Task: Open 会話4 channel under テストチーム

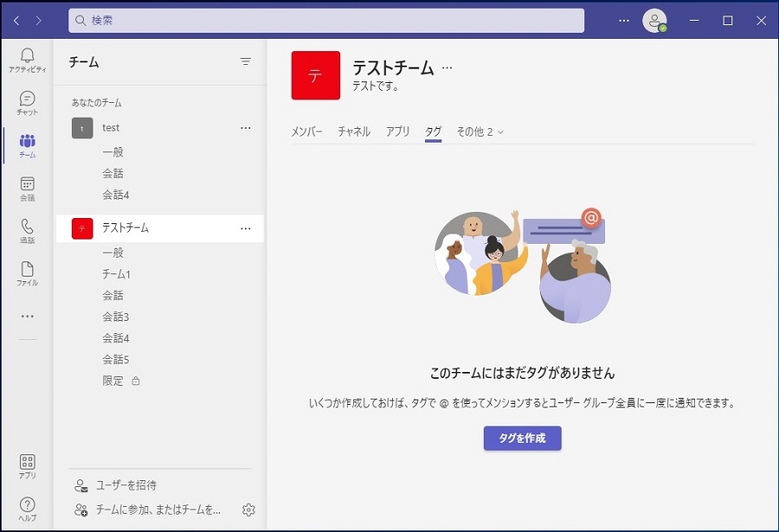Action: (x=116, y=338)
